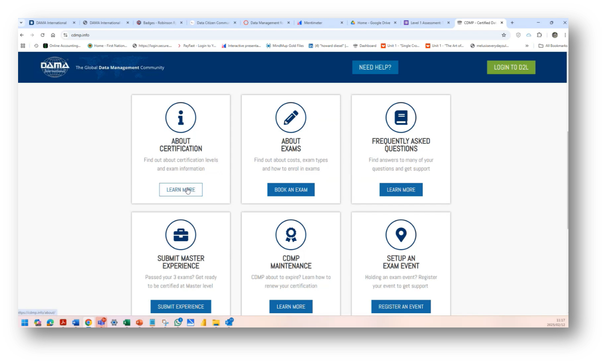The height and width of the screenshot is (364, 605).
Task: Click the browser home icon
Action: click(x=53, y=35)
